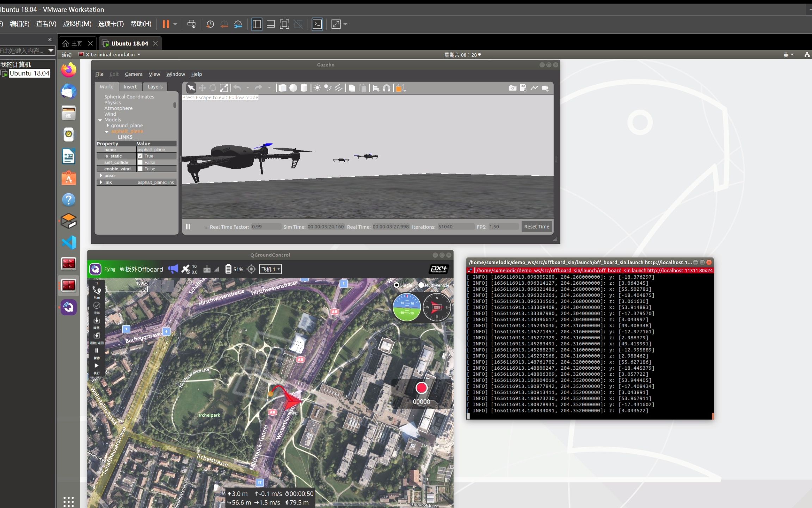Expand the pose property row

point(101,175)
